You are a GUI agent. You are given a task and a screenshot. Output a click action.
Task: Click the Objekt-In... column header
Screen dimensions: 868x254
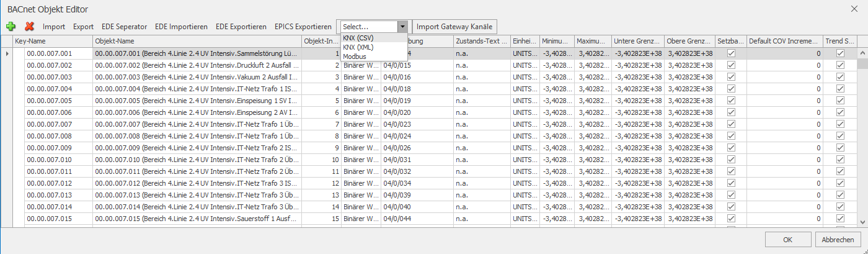point(321,42)
